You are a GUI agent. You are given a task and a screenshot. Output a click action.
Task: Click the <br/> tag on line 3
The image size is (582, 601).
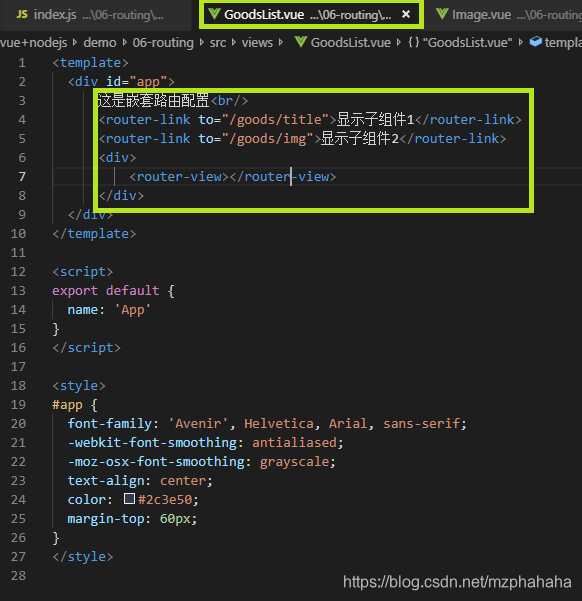point(229,101)
